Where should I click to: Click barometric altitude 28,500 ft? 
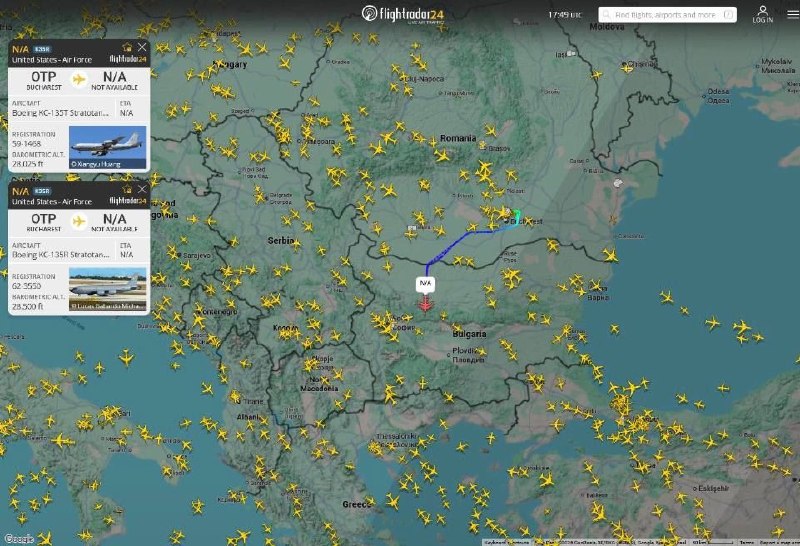coord(28,306)
